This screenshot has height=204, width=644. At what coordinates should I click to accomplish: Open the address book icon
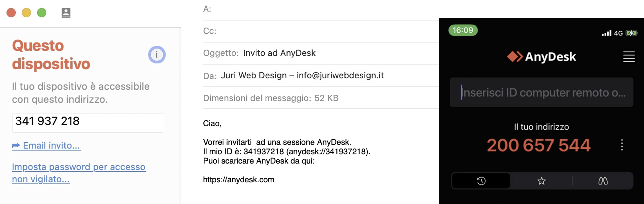click(66, 13)
